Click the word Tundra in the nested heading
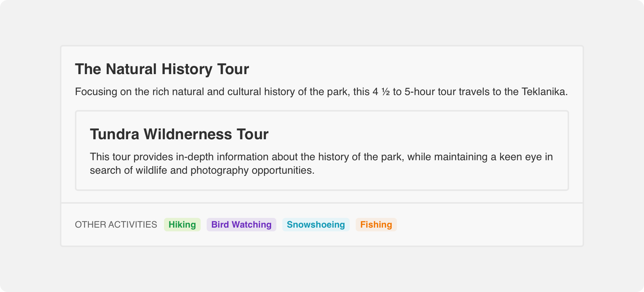The image size is (644, 292). pyautogui.click(x=115, y=134)
